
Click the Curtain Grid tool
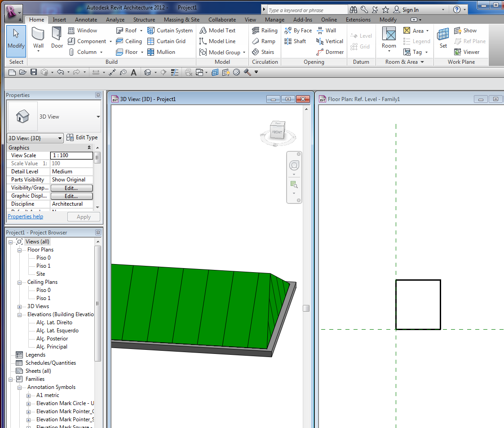(166, 41)
